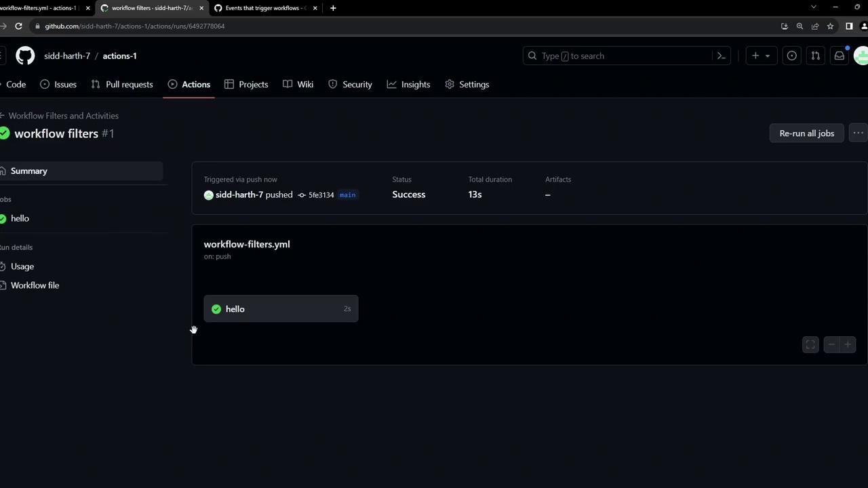The image size is (868, 488).
Task: Click the workflow-filters.yml heading text
Action: point(247,244)
